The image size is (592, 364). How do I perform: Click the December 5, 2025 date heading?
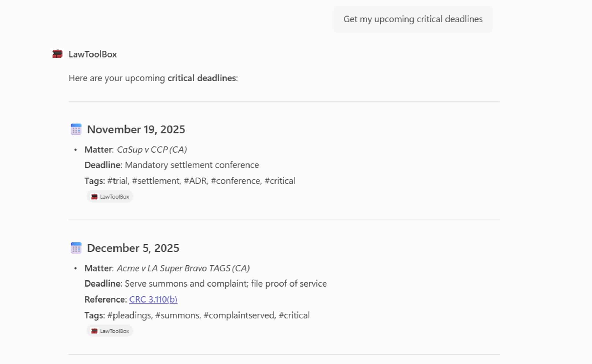133,248
